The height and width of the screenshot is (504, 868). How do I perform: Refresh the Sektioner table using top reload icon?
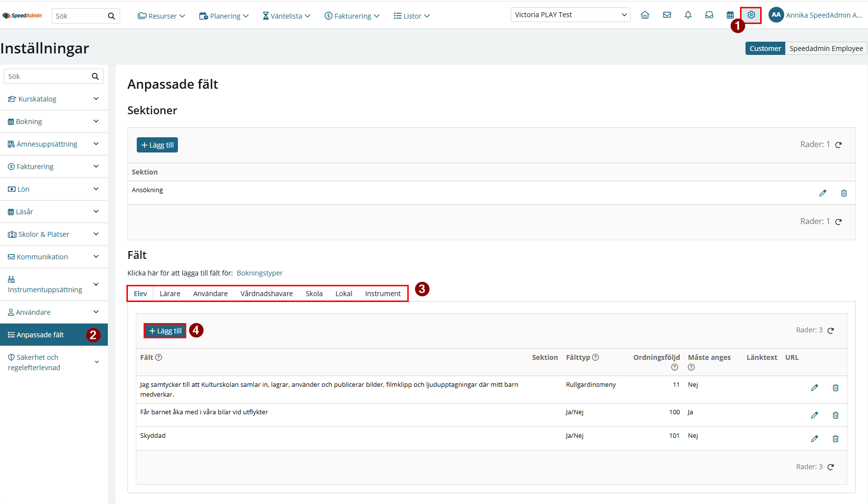[x=839, y=145]
